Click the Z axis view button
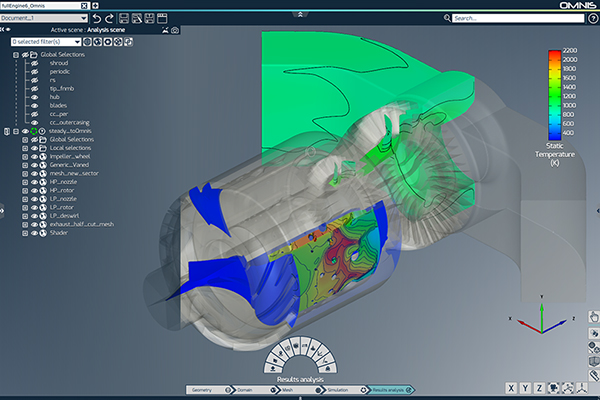The image size is (600, 400). 540,388
